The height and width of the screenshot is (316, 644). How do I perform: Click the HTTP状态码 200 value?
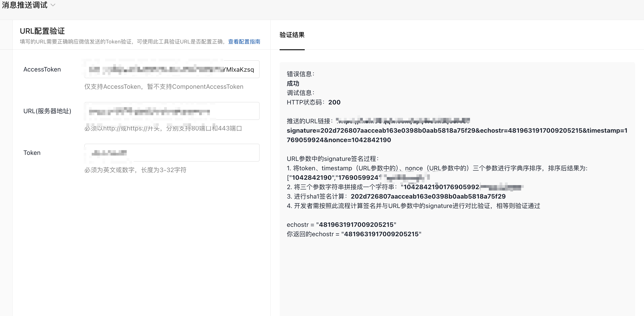pyautogui.click(x=334, y=102)
